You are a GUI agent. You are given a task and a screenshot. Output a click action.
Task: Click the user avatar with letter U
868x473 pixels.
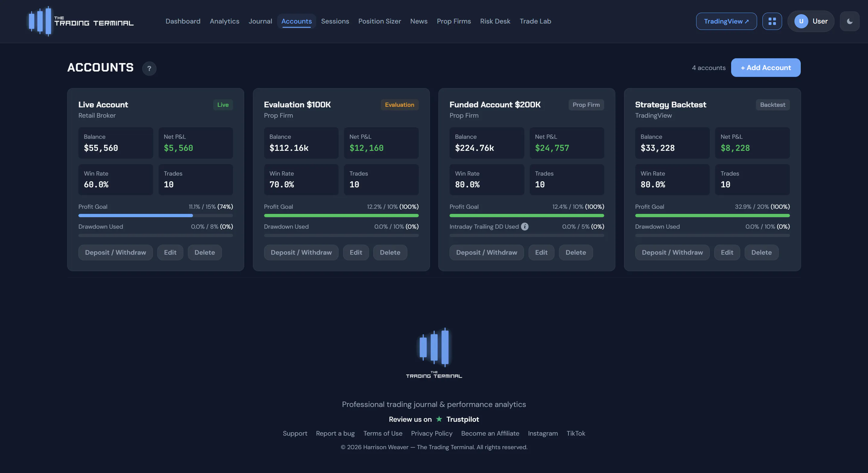coord(801,21)
